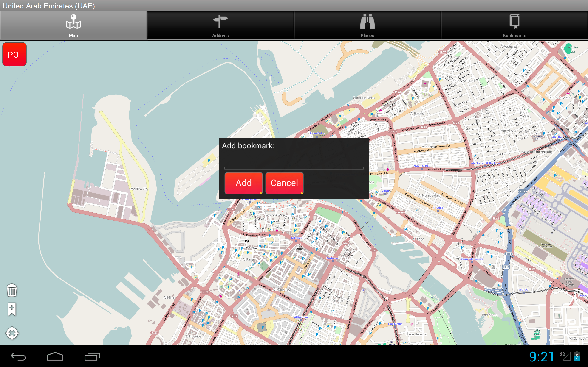
Task: Click the signpost icon on the Address tab
Action: tap(220, 21)
